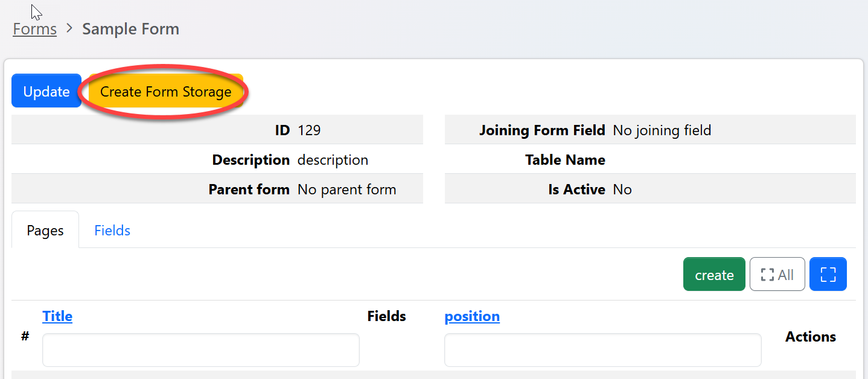This screenshot has height=379, width=868.
Task: Click the Is Active value No
Action: click(622, 189)
